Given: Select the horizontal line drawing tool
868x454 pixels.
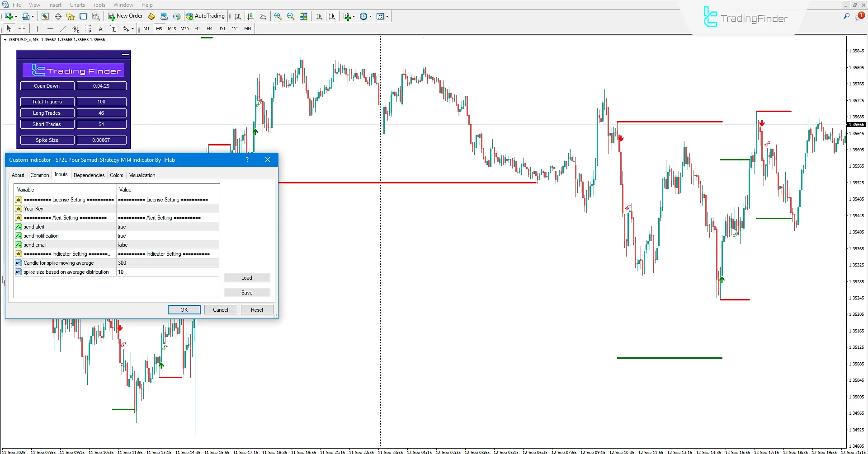Looking at the screenshot, I should [50, 28].
